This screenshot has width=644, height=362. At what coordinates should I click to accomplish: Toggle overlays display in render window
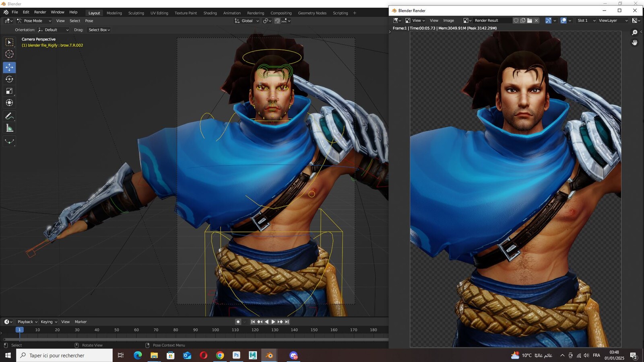click(x=563, y=21)
